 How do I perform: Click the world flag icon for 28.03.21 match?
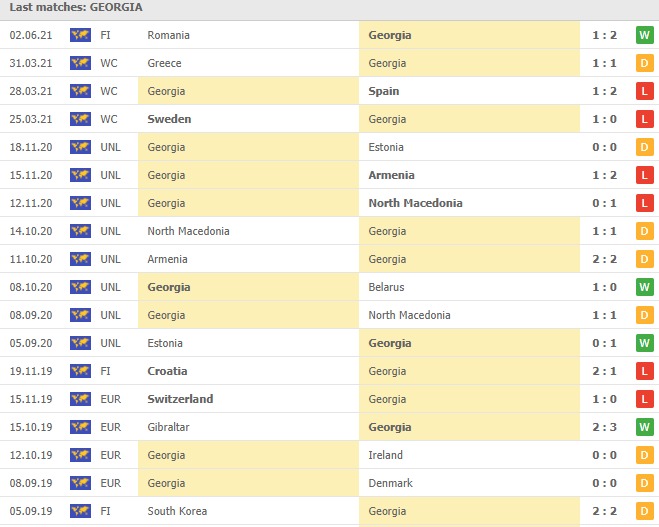click(x=80, y=91)
